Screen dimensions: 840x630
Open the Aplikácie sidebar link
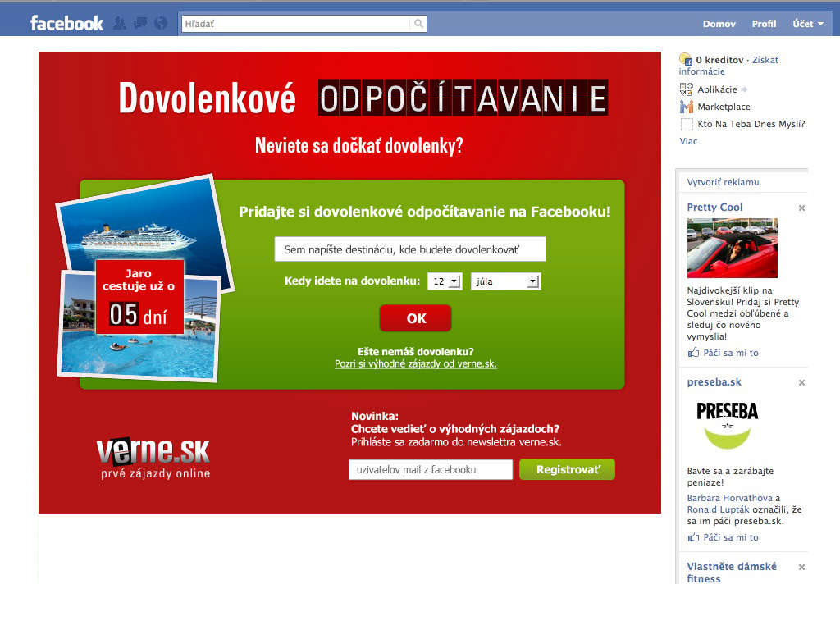[717, 89]
